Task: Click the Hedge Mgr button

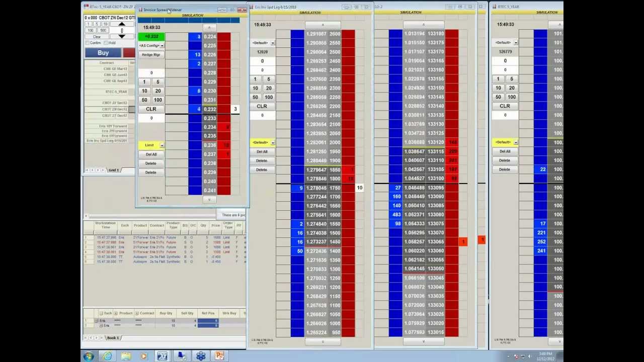Action: click(x=151, y=55)
